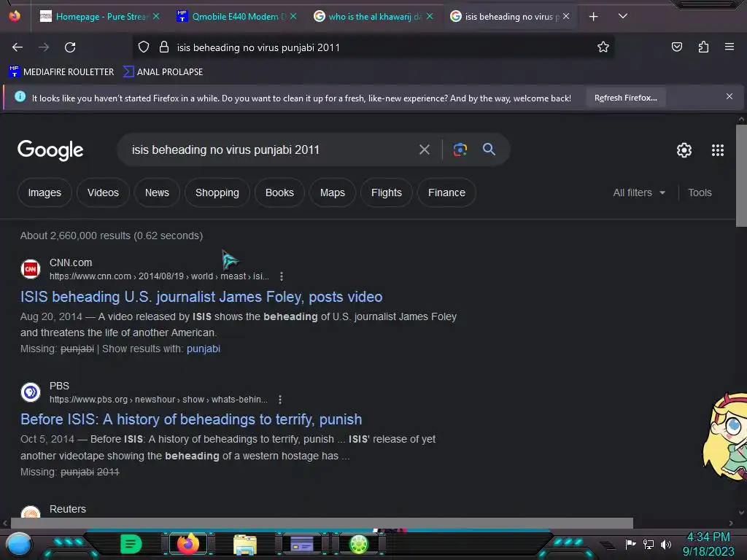Screen dimensions: 747x560
Task: Click the Refresh Firefox button
Action: click(x=625, y=98)
